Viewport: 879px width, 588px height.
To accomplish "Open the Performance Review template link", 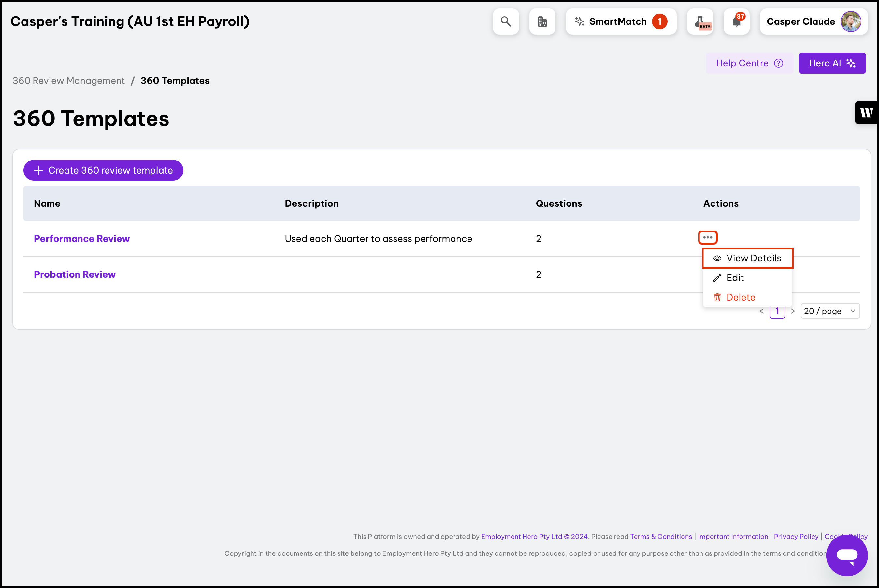I will 82,239.
